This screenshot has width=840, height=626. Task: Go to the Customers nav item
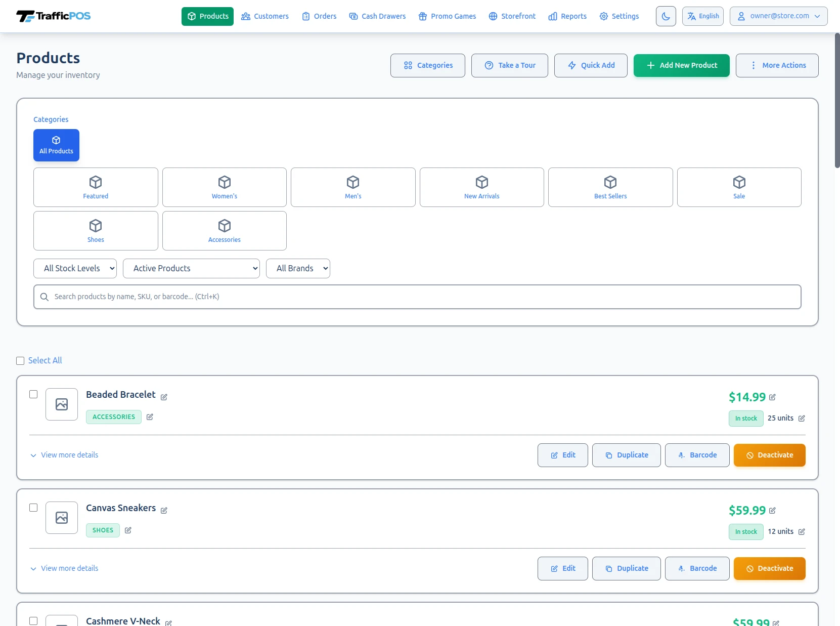(265, 16)
